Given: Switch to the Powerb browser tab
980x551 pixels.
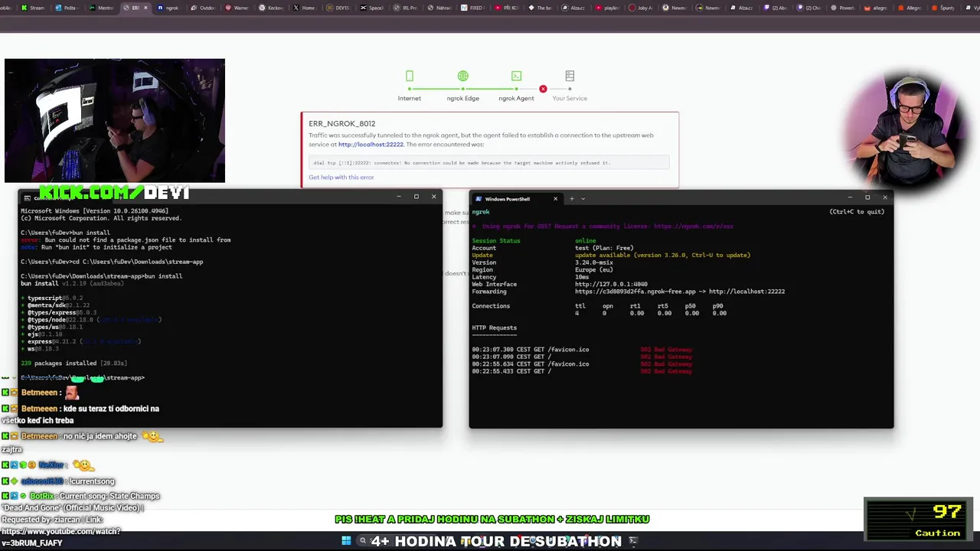Looking at the screenshot, I should [844, 8].
